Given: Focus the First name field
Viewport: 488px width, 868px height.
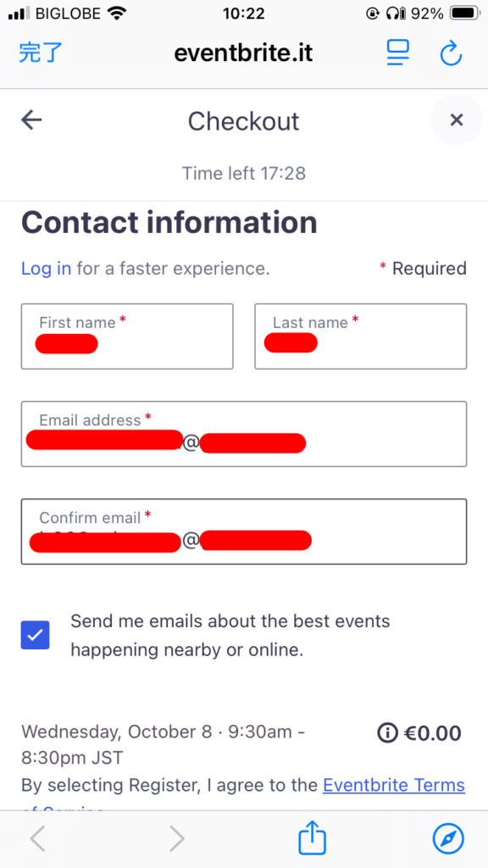Looking at the screenshot, I should point(127,336).
